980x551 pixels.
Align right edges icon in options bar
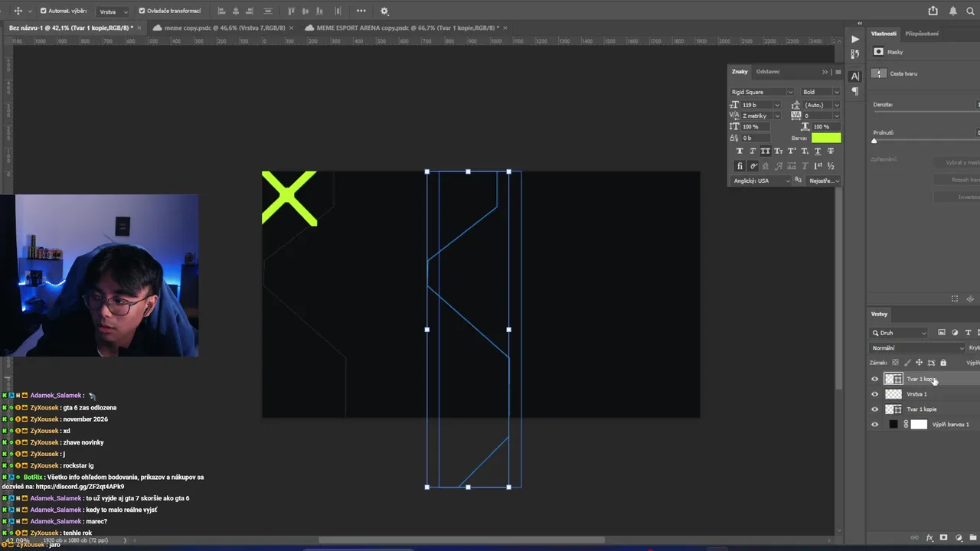pos(250,11)
